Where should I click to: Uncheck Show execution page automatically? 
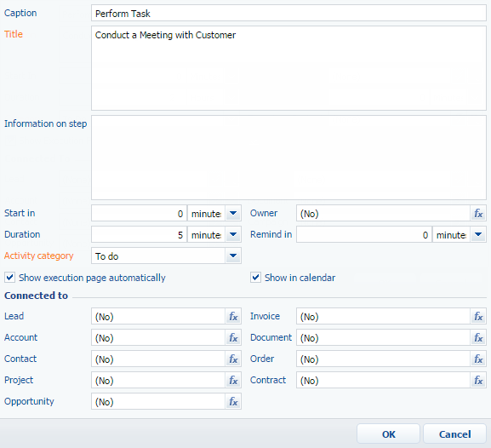pyautogui.click(x=9, y=278)
